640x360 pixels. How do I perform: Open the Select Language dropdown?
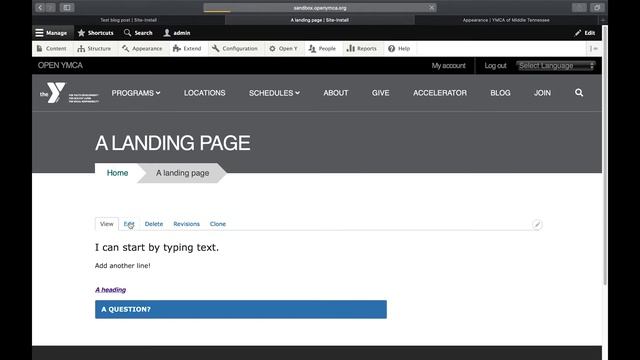tap(556, 65)
